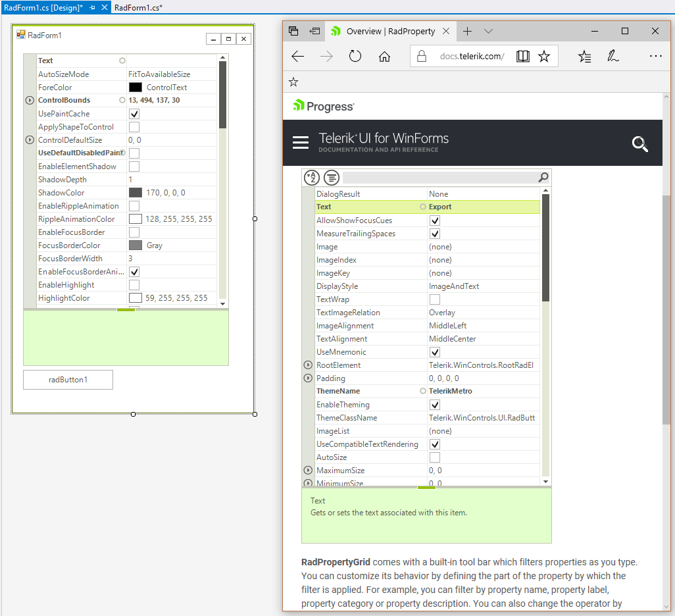The height and width of the screenshot is (616, 675).
Task: Open the Telerik docs hamburger menu
Action: (301, 142)
